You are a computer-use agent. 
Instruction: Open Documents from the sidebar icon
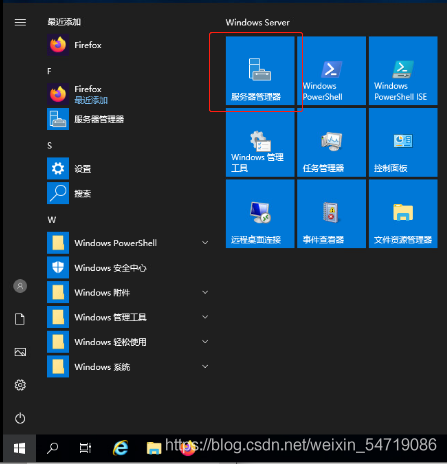click(20, 319)
